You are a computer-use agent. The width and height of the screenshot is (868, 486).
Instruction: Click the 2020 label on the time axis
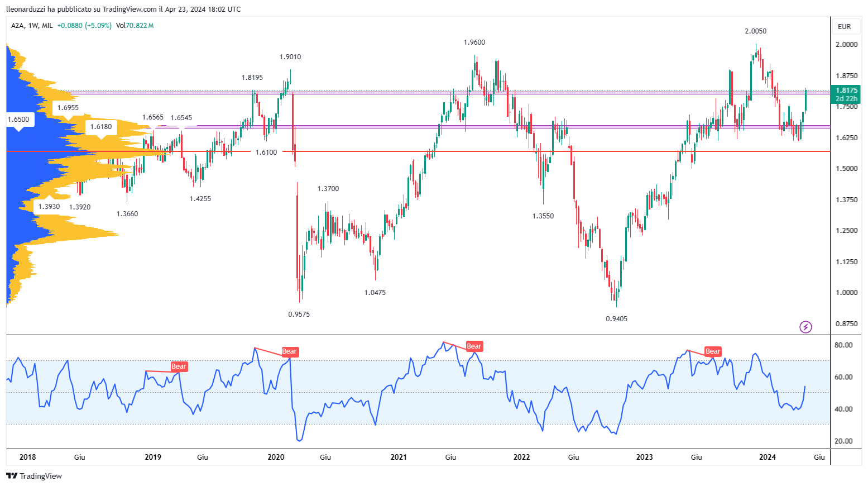(x=276, y=457)
